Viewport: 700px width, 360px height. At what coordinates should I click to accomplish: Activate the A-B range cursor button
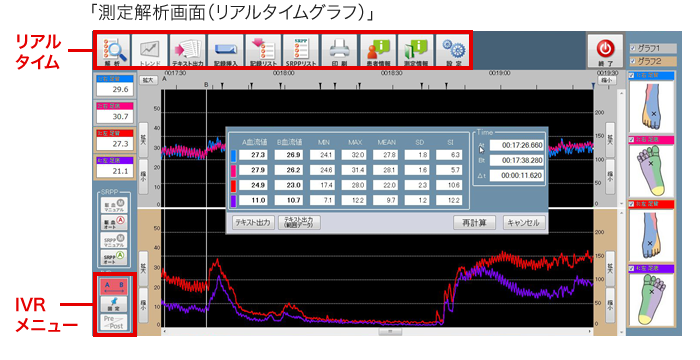coord(114,287)
